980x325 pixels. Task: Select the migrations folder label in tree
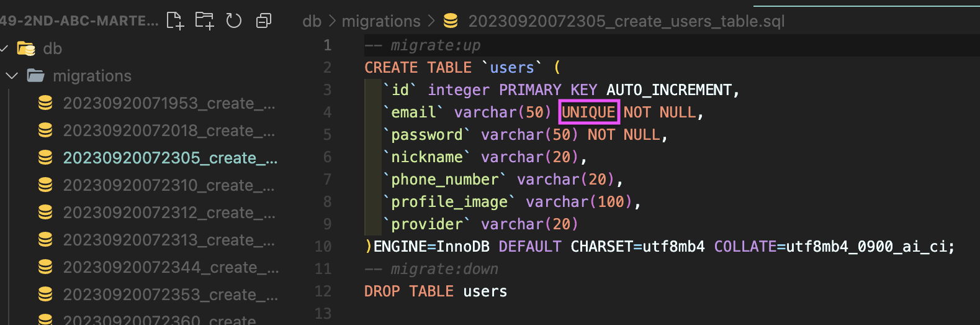point(92,76)
